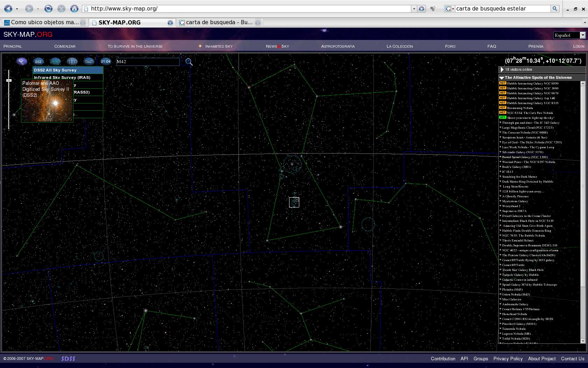Switch to the Como ubico objetos tab
Screen dimensions: 588x368
(44, 22)
